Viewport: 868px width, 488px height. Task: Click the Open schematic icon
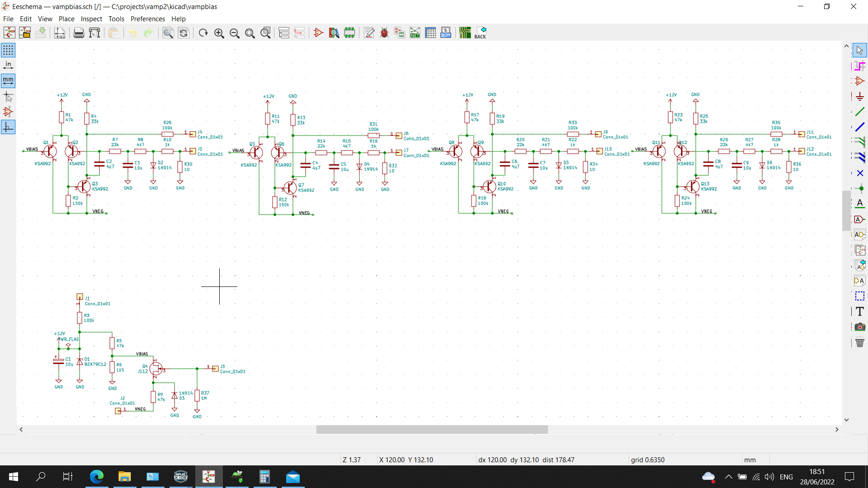pyautogui.click(x=25, y=33)
